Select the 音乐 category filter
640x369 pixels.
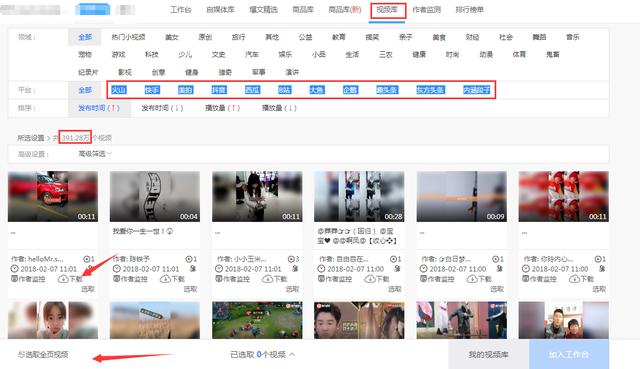point(573,37)
